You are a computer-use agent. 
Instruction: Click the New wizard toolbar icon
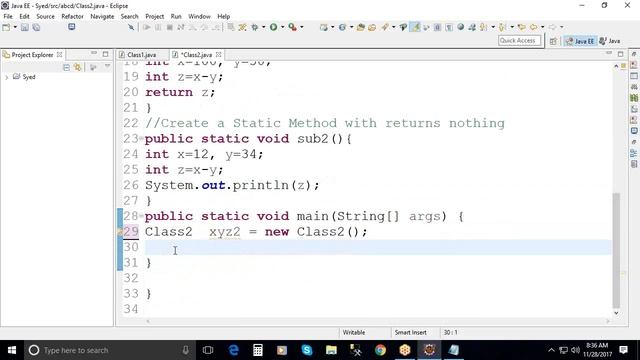pos(6,27)
